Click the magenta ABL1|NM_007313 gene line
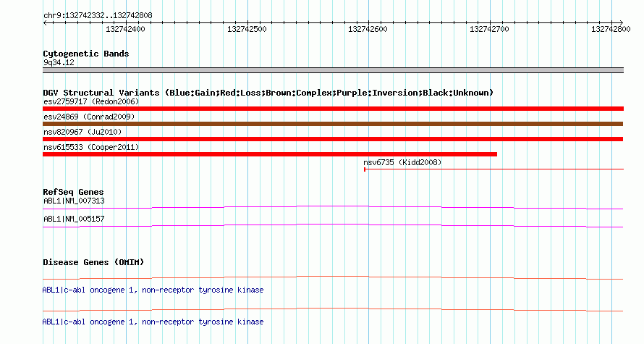This screenshot has height=344, width=644. click(x=333, y=208)
